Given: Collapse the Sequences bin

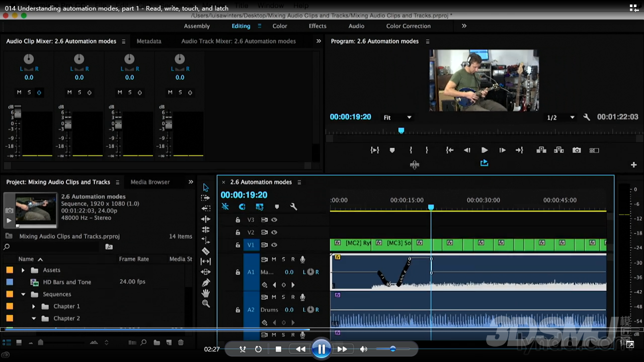Looking at the screenshot, I should pos(23,294).
